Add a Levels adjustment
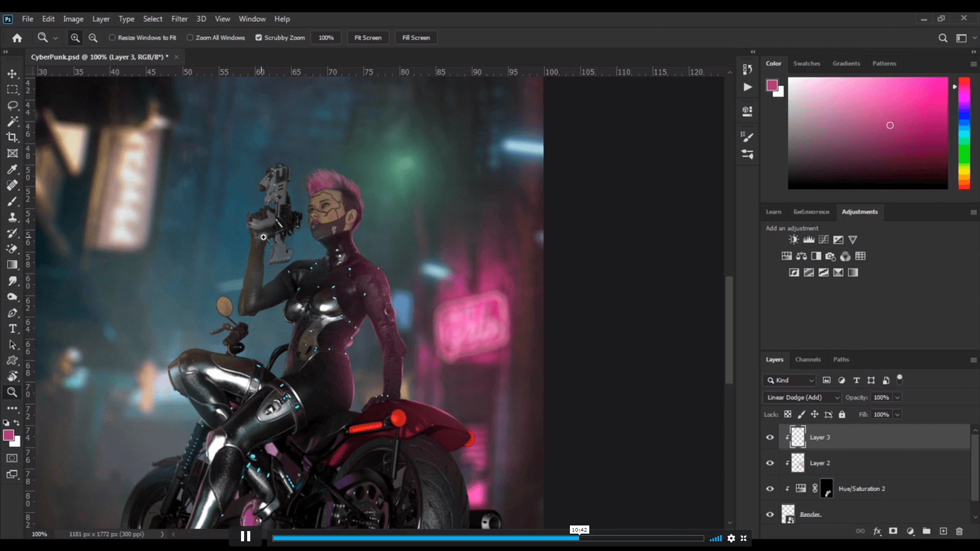This screenshot has width=980, height=551. click(x=808, y=239)
